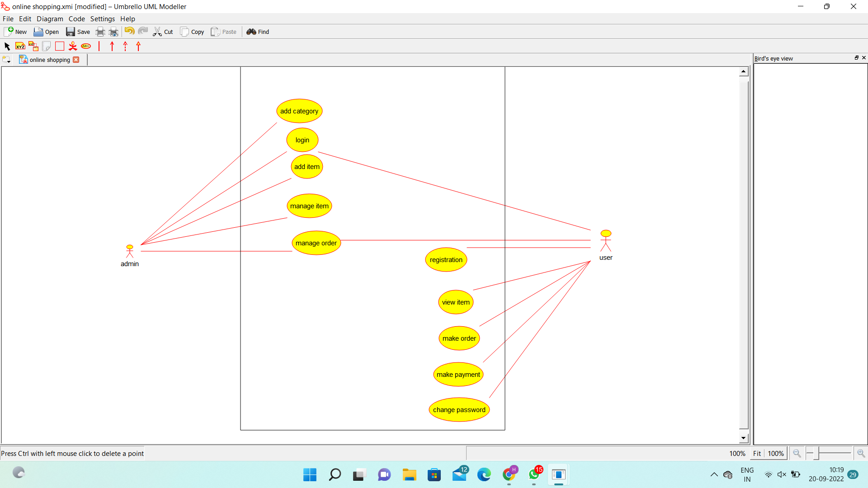Select the dashed dependency arrow tool

tap(125, 46)
